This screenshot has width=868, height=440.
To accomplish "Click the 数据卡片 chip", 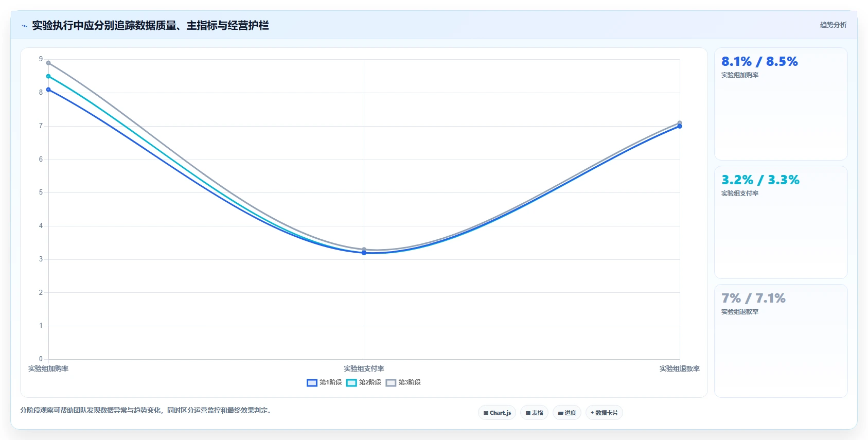I will [604, 413].
